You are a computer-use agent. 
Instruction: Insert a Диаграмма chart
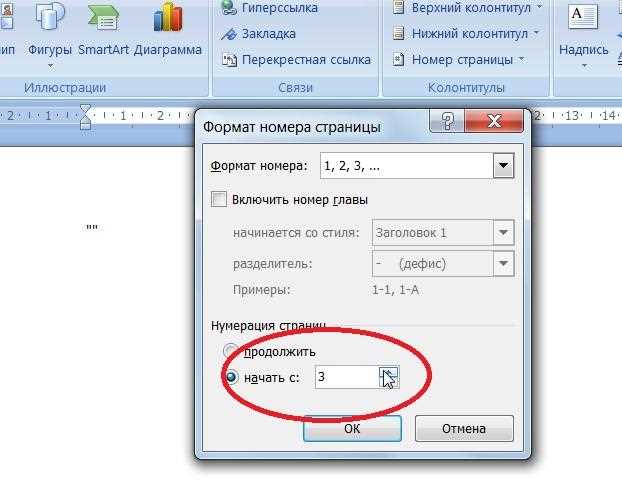pyautogui.click(x=167, y=30)
